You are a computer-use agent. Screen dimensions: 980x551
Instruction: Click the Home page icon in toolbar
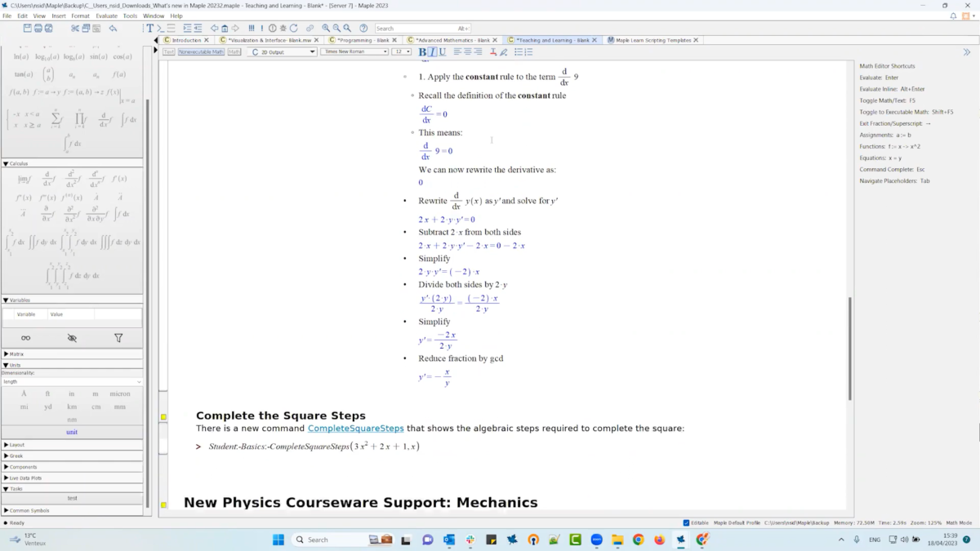coord(225,28)
